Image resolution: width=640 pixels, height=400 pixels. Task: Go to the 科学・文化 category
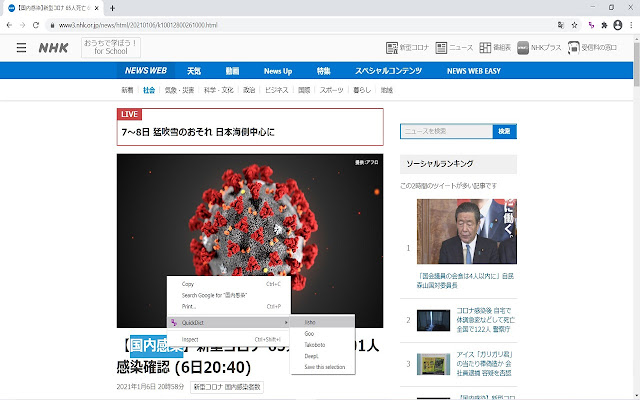tap(218, 90)
